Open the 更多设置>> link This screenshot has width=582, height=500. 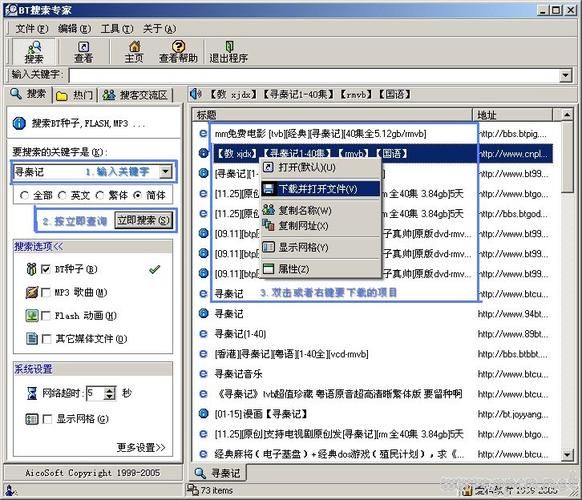point(141,447)
